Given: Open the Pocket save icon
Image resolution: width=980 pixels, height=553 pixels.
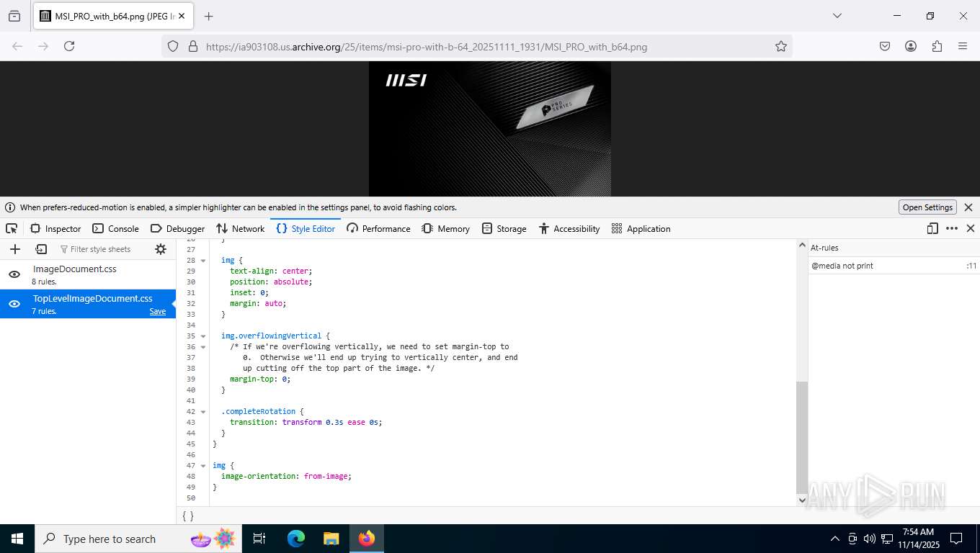Looking at the screenshot, I should (885, 46).
